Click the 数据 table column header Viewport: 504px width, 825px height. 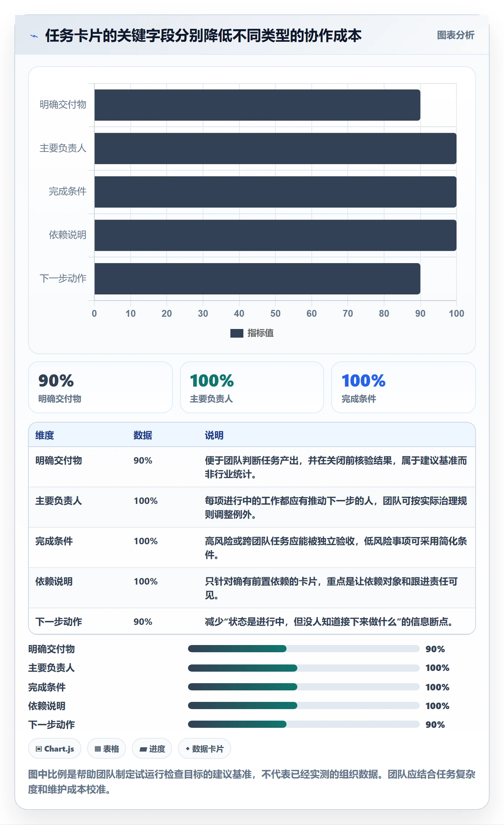click(x=143, y=435)
